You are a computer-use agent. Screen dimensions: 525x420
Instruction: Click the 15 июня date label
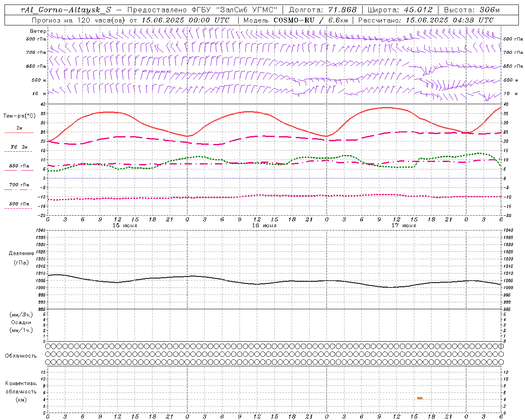click(x=125, y=226)
